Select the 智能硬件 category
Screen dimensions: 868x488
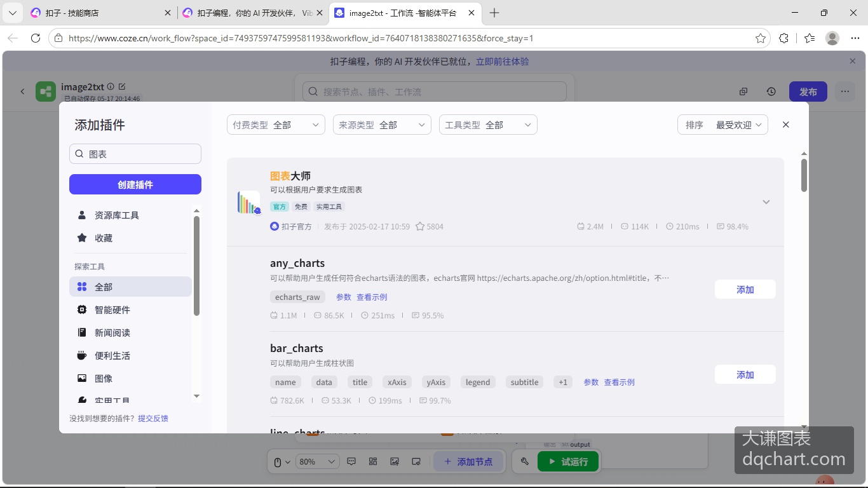[x=130, y=310]
